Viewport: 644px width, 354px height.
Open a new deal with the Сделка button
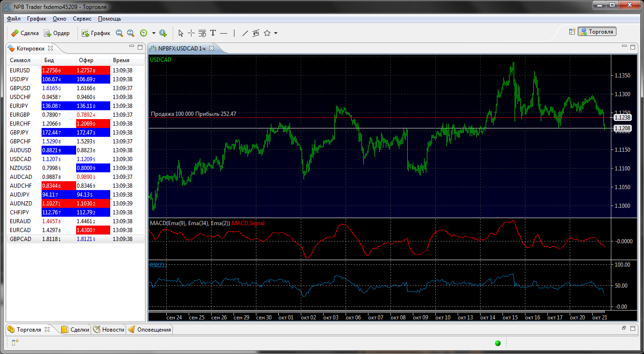[x=25, y=33]
